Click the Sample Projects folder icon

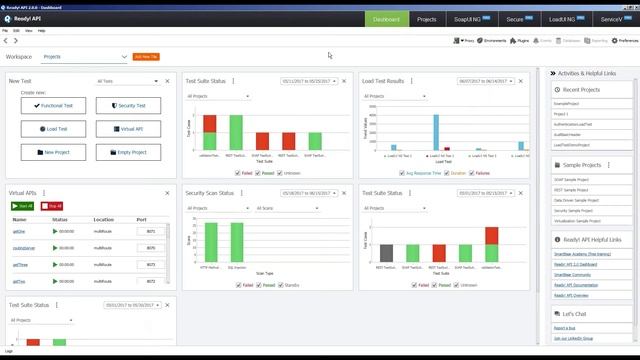(557, 165)
